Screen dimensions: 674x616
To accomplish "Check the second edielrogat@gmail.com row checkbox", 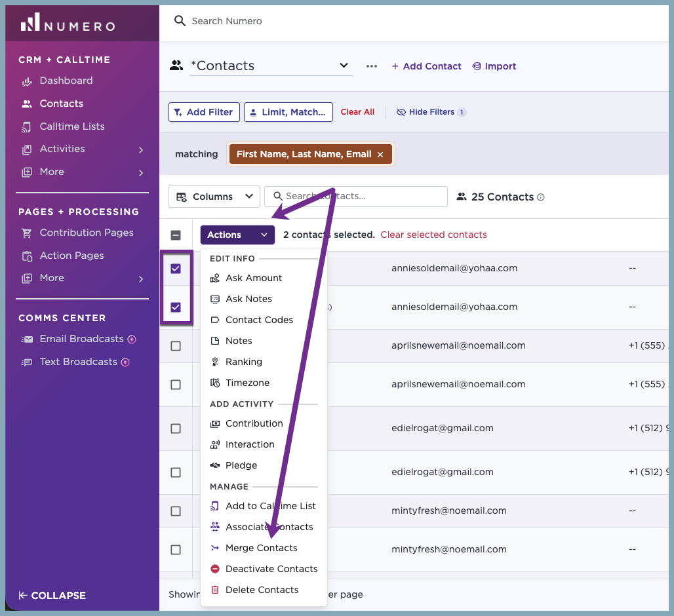I will click(x=176, y=472).
